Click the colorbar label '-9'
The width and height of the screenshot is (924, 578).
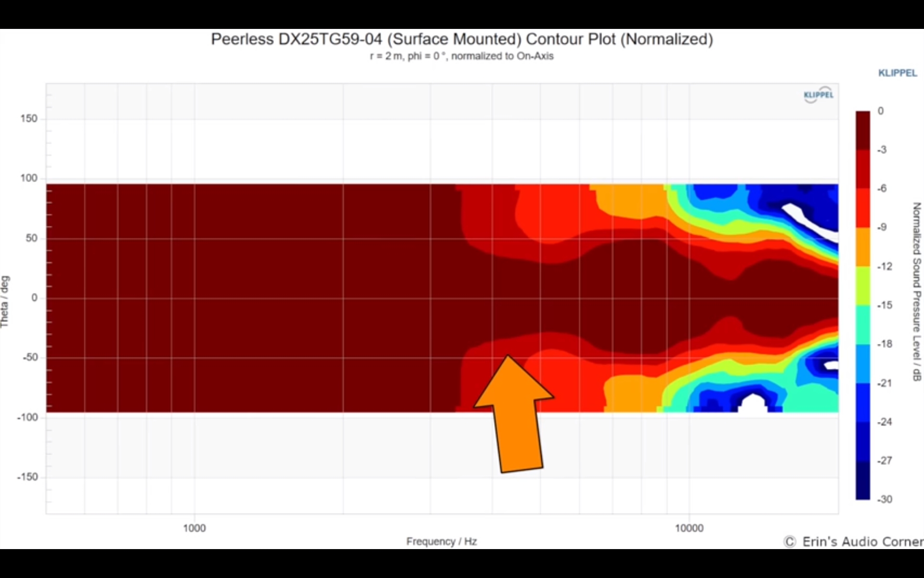click(x=882, y=227)
